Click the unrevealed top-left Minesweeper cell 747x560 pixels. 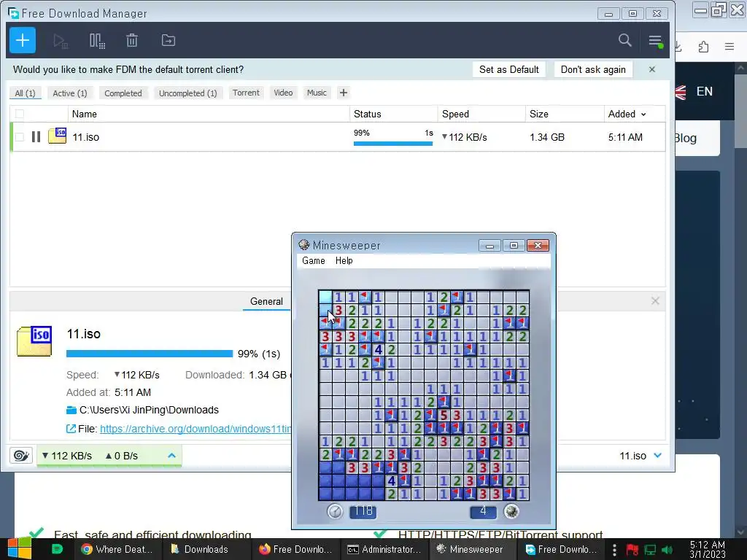coord(325,297)
